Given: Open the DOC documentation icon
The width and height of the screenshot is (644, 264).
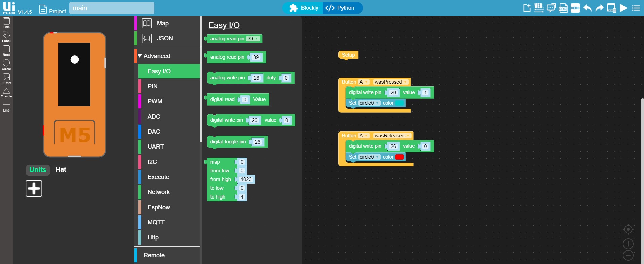Looking at the screenshot, I should (x=563, y=8).
